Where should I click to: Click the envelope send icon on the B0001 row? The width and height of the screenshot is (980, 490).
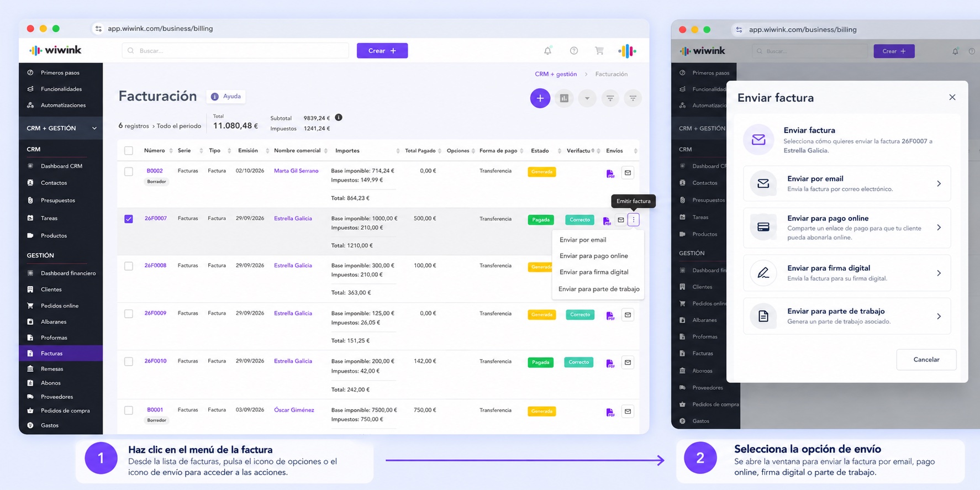(x=628, y=411)
